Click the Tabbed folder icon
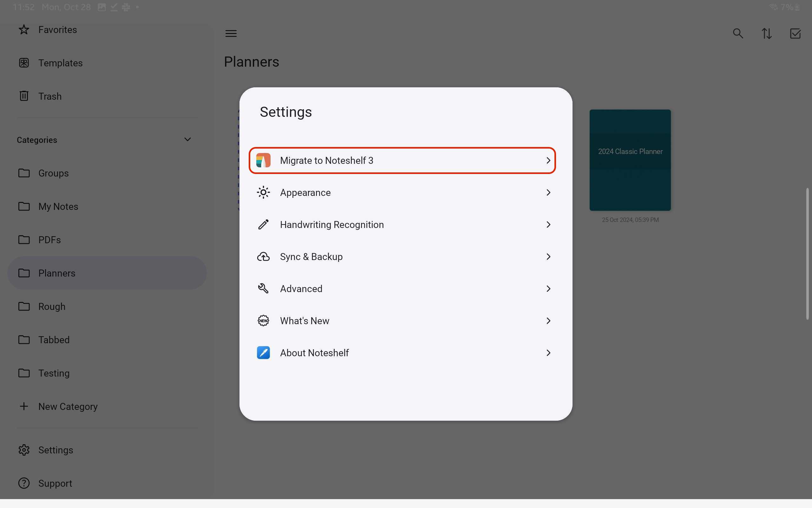 [24, 340]
